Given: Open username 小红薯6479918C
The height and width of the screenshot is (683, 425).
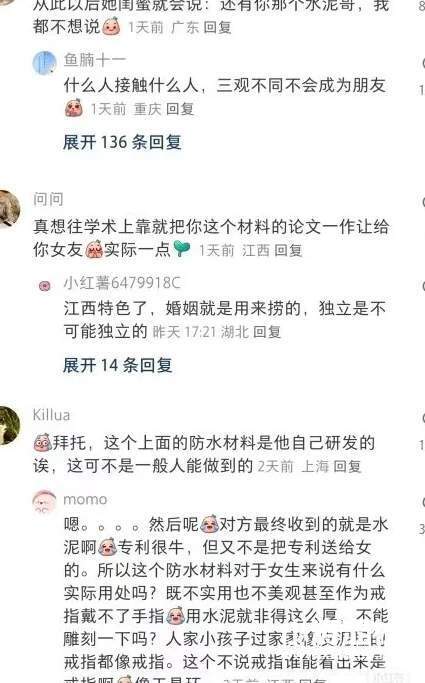Looking at the screenshot, I should click(122, 283).
